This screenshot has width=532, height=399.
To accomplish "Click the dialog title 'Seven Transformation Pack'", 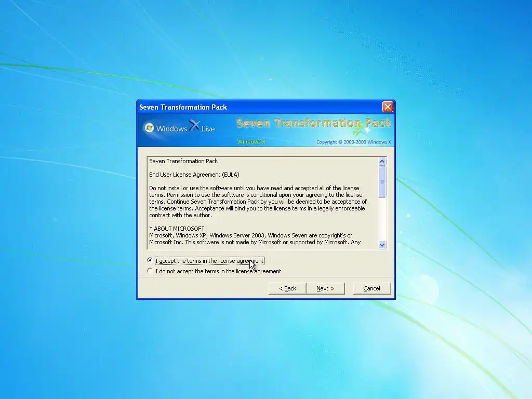I will [183, 107].
